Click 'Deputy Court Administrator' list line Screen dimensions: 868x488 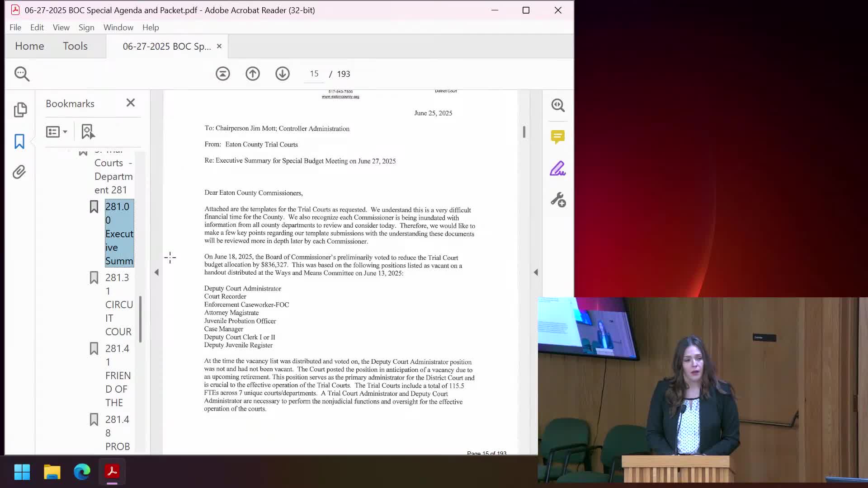[242, 289]
